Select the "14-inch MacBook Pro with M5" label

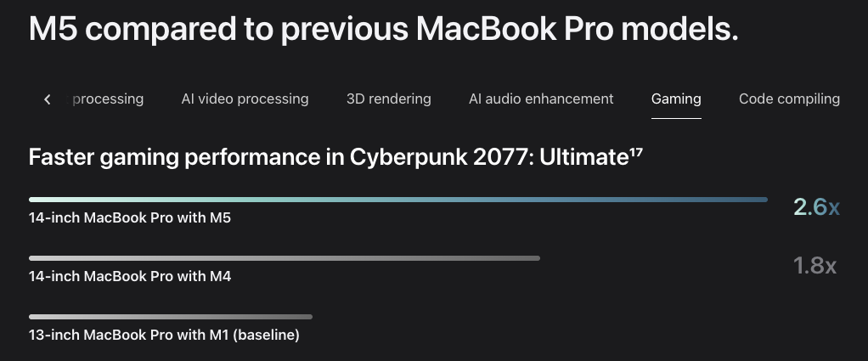coord(130,217)
